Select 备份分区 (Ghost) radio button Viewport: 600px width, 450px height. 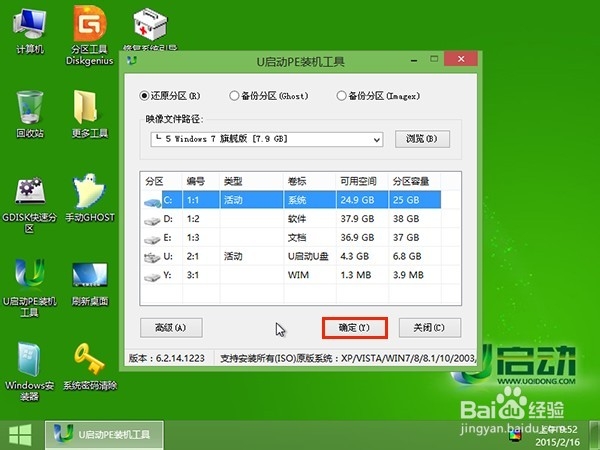[234, 96]
